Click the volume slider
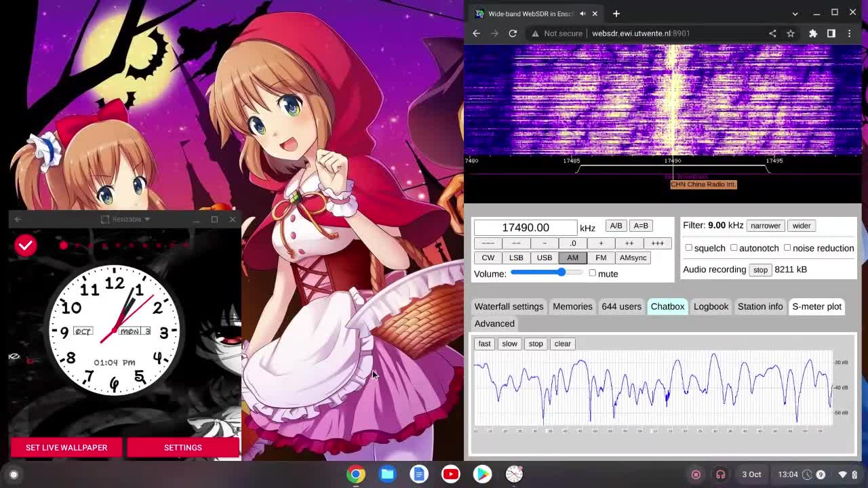The height and width of the screenshot is (488, 868). click(547, 272)
